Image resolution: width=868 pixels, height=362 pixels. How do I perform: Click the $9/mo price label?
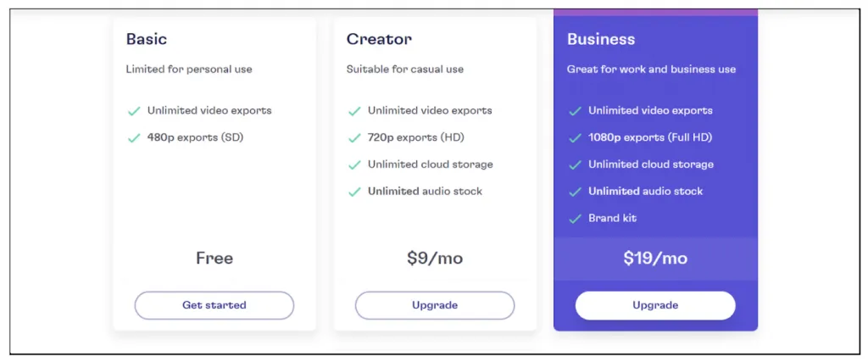[x=434, y=259]
